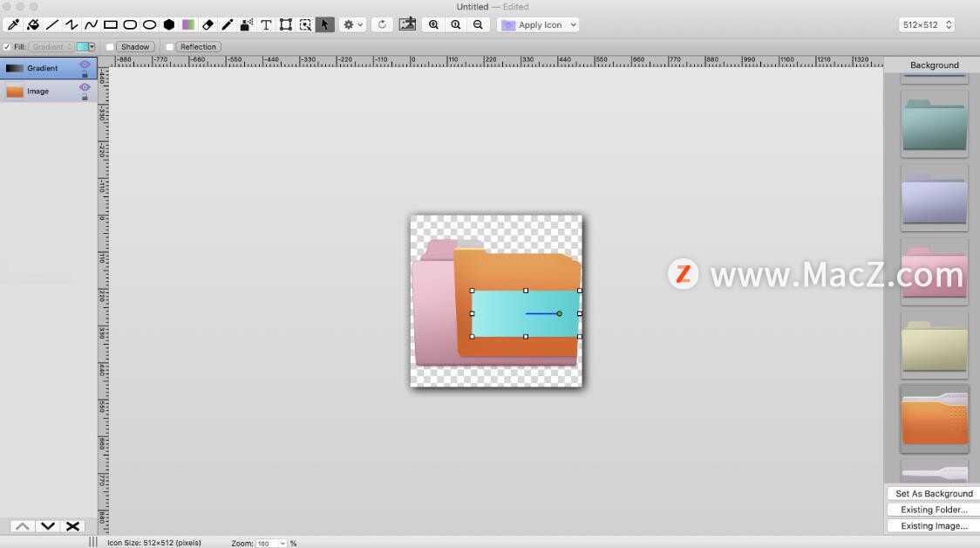Image resolution: width=980 pixels, height=548 pixels.
Task: Select the rounded rectangle tool
Action: pos(130,25)
